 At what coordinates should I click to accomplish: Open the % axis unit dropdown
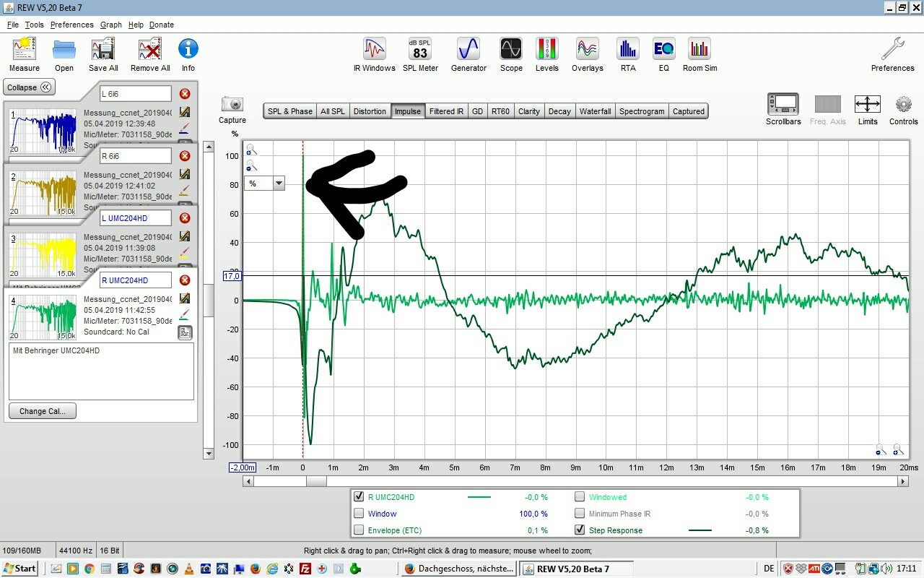click(x=279, y=184)
